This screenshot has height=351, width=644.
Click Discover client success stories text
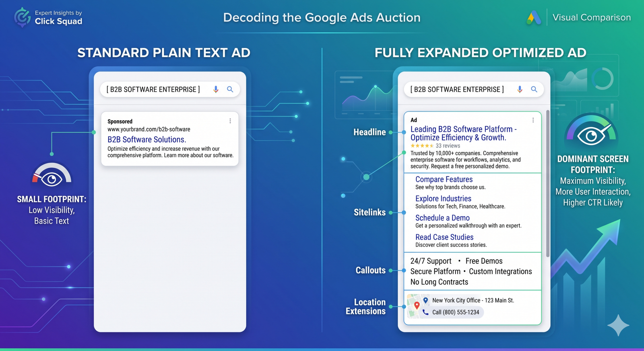pyautogui.click(x=451, y=245)
